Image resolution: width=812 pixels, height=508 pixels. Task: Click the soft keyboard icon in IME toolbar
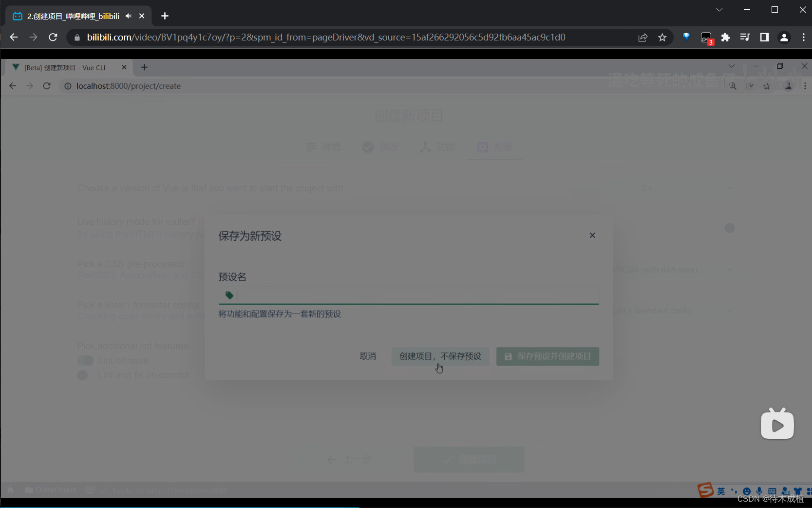(x=772, y=491)
